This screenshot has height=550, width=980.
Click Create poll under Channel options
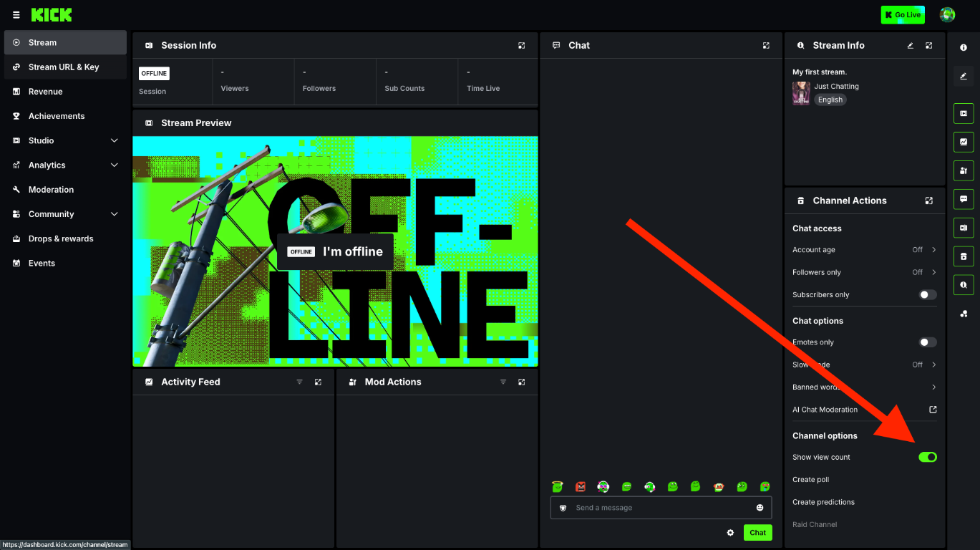(x=810, y=480)
